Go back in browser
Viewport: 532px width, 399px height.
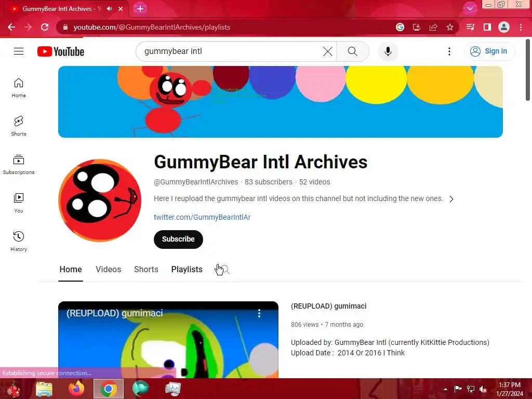click(x=11, y=27)
